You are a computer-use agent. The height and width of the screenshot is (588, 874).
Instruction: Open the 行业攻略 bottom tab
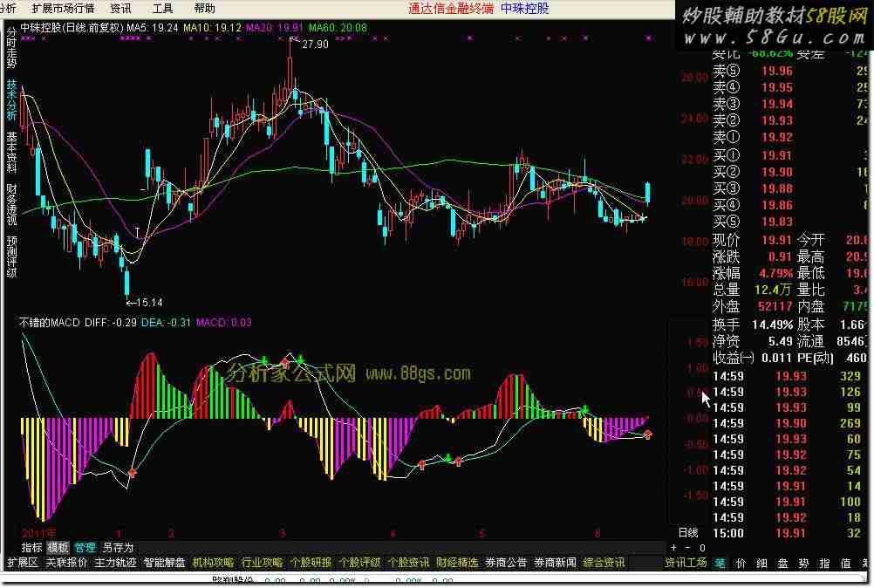click(262, 563)
